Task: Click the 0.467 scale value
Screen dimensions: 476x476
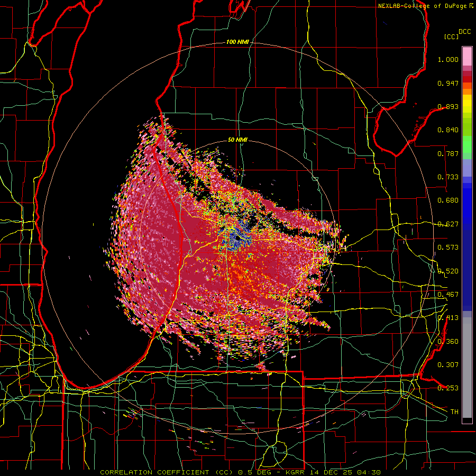Action: [x=448, y=295]
